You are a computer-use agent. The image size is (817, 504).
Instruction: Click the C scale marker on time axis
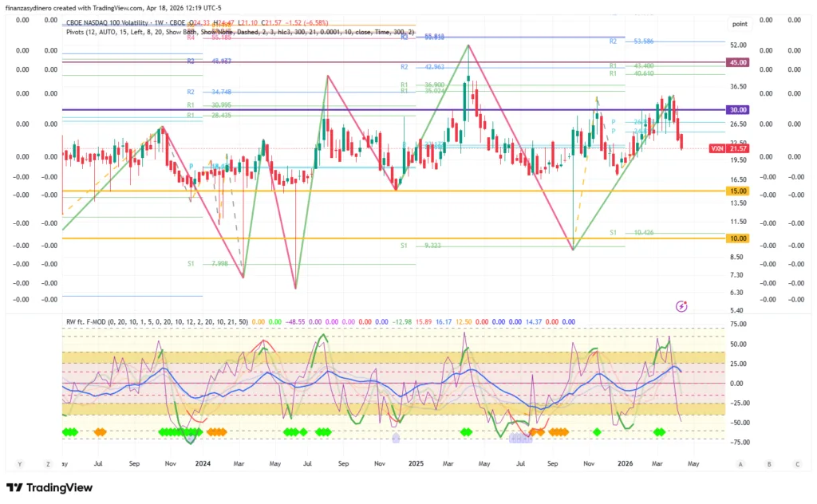coord(796,463)
